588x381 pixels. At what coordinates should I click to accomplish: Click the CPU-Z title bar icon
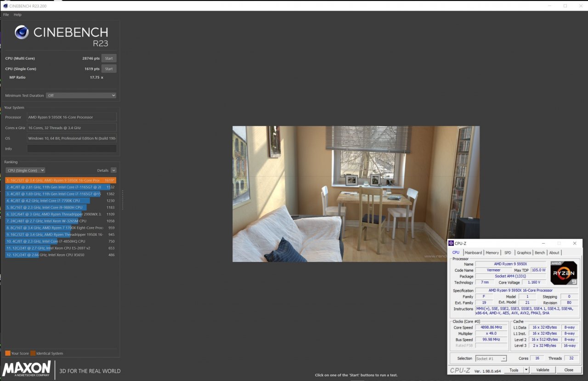(451, 243)
